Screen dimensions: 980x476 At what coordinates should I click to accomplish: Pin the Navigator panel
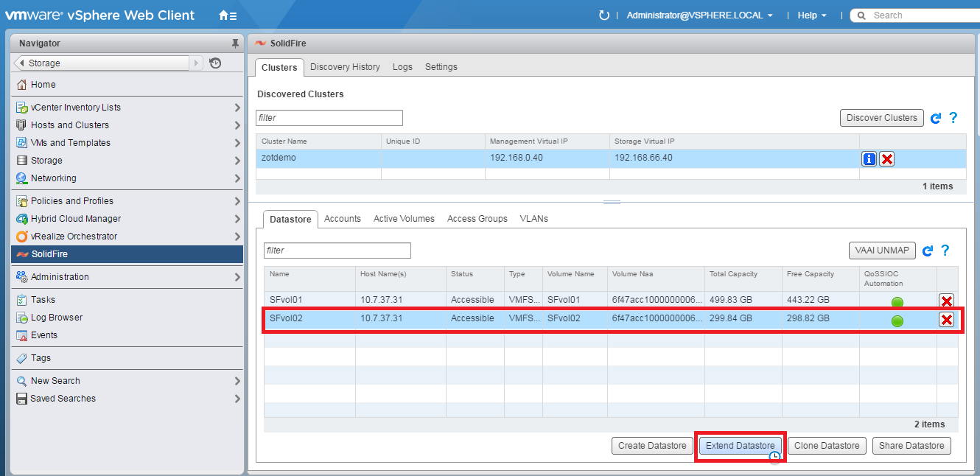coord(235,43)
